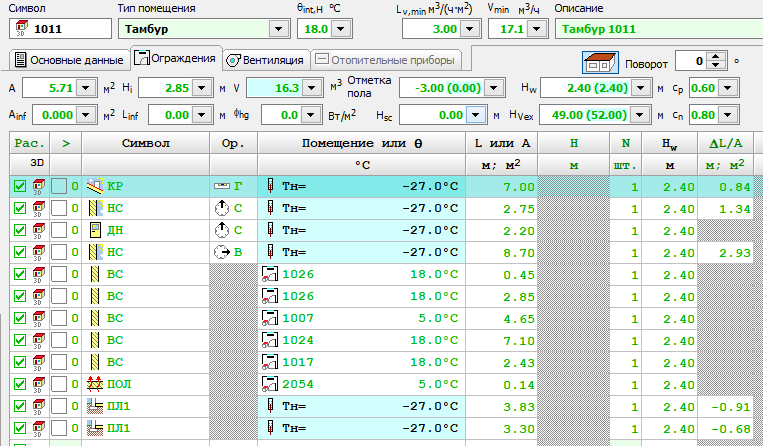
Task: Click the ΔL/A column header
Action: coord(726,143)
